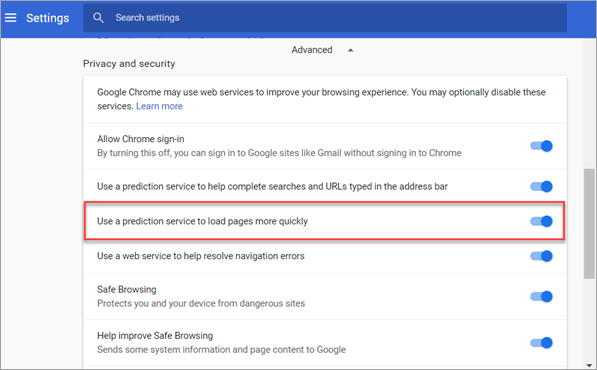
Task: Open the Learn more link
Action: (159, 106)
